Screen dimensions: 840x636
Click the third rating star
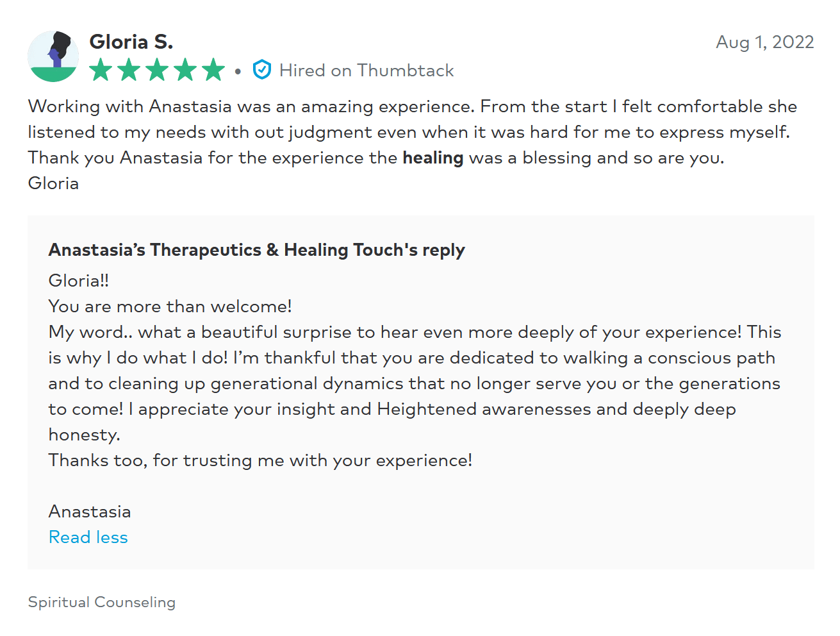pyautogui.click(x=157, y=70)
